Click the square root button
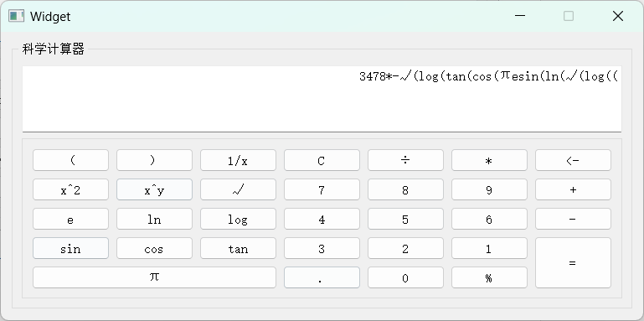 [238, 189]
